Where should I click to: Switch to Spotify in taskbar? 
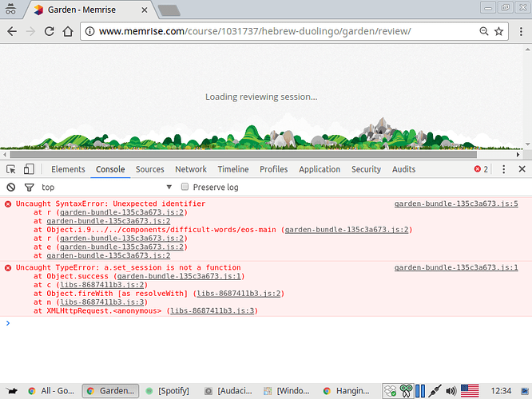(x=167, y=391)
